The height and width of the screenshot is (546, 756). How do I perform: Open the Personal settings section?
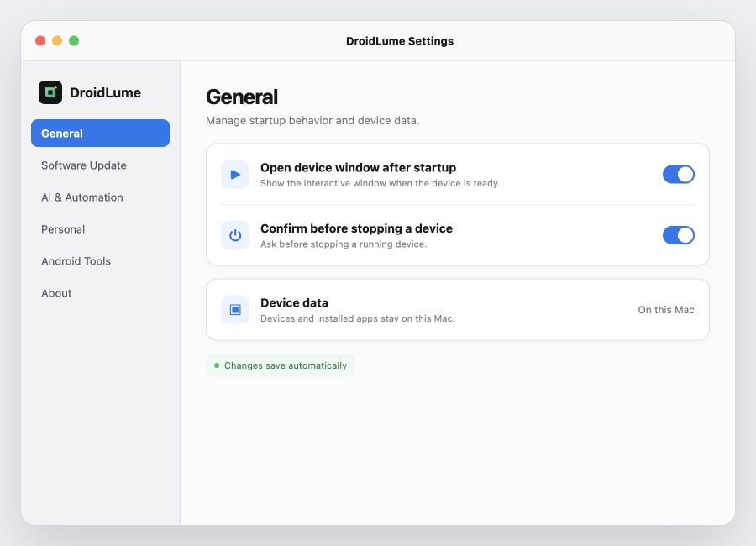tap(100, 229)
